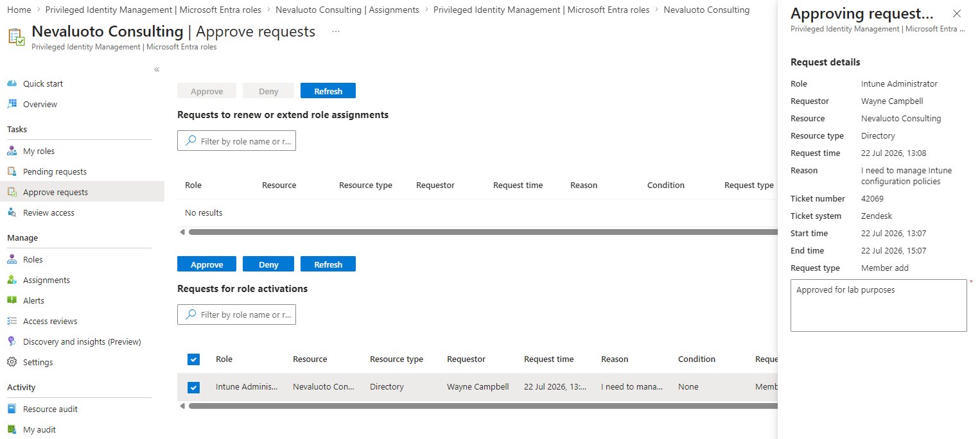Viewport: 980px width, 439px height.
Task: Close the Approving request panel
Action: pos(957,13)
